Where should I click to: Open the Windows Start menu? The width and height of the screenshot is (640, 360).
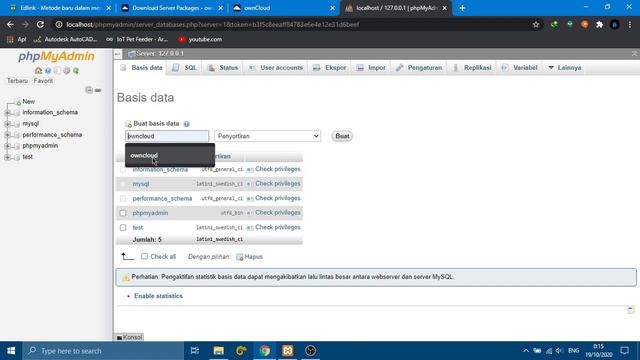point(11,351)
